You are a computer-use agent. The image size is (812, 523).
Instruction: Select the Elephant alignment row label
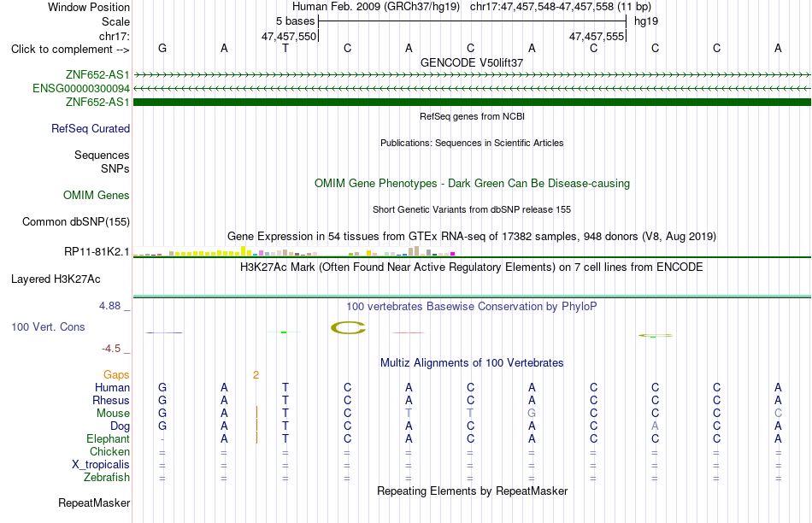[x=109, y=438]
